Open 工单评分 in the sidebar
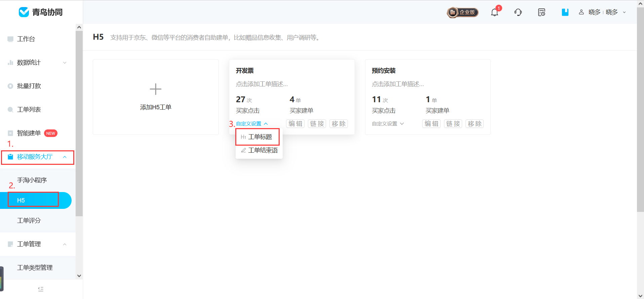Image resolution: width=644 pixels, height=299 pixels. [x=29, y=221]
